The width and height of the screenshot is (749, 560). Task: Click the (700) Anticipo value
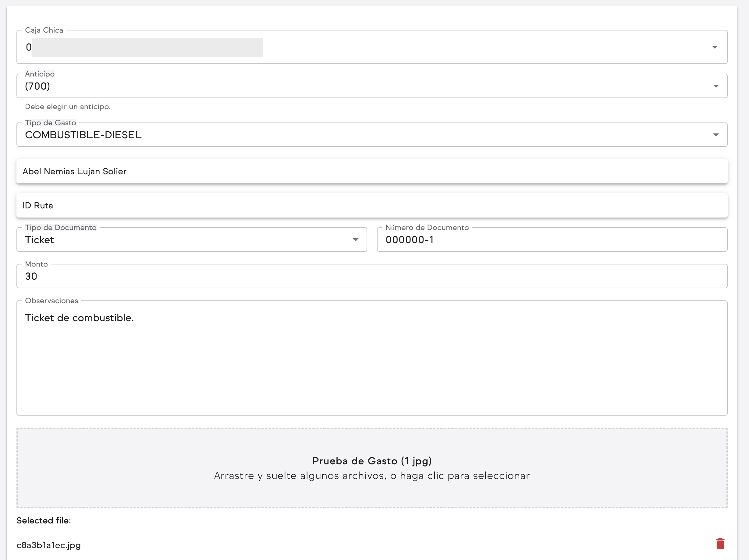coord(37,86)
